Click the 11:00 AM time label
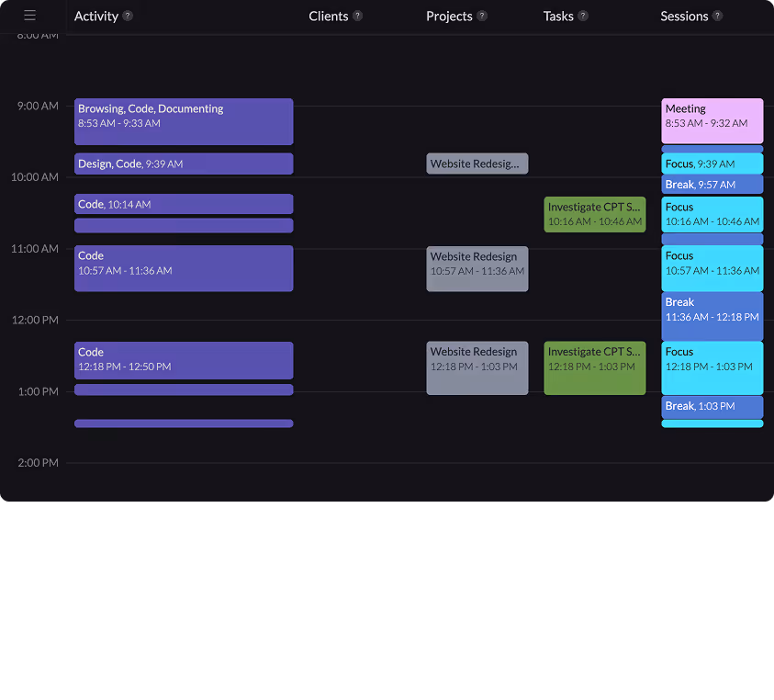Viewport: 774px width, 700px height. pyautogui.click(x=35, y=248)
